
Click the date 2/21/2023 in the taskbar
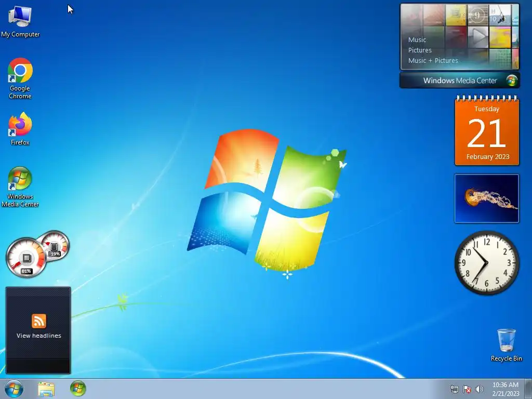tap(506, 394)
